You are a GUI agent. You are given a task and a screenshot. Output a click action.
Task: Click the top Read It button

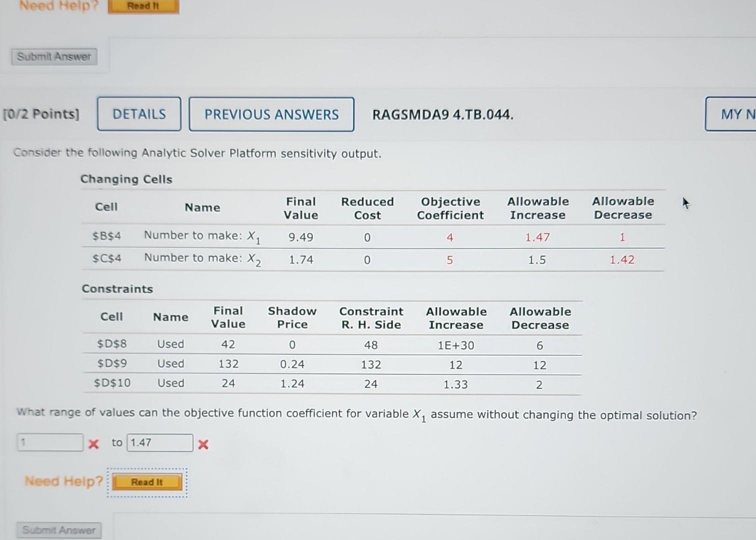tap(143, 6)
